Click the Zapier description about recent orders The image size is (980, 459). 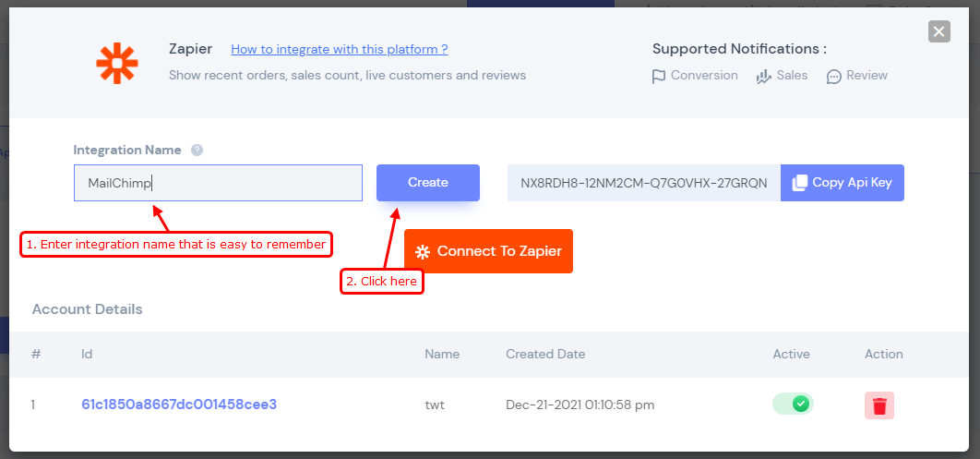click(348, 76)
